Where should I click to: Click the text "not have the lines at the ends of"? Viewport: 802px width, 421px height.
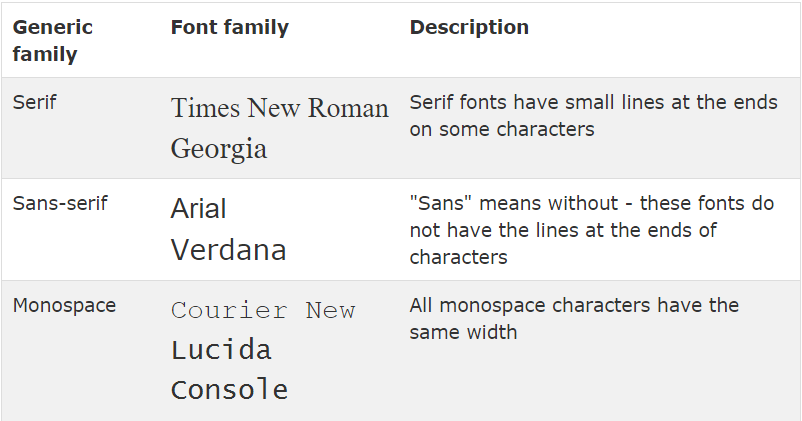tap(563, 230)
